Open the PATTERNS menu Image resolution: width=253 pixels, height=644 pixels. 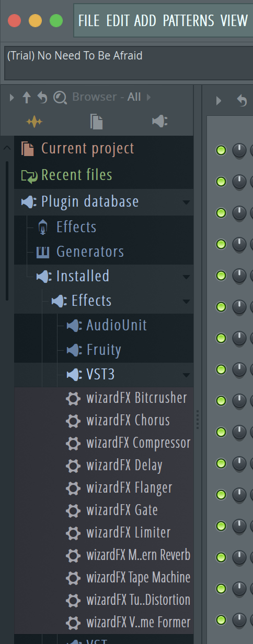click(x=188, y=21)
